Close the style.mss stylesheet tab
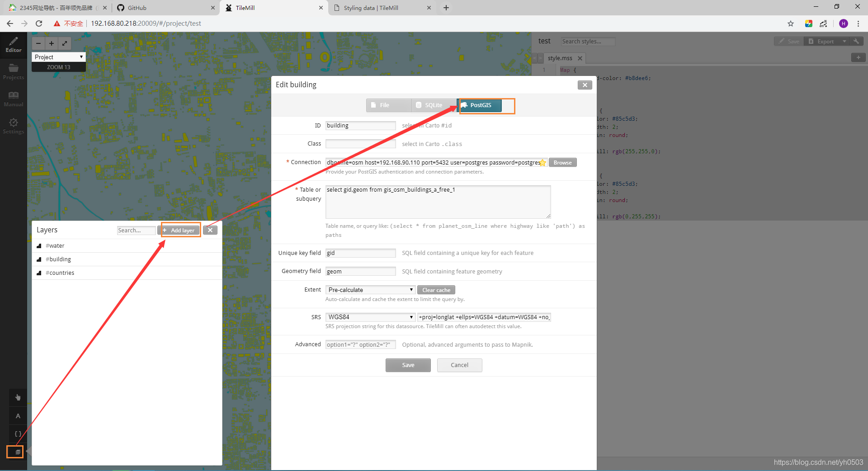 (580, 58)
